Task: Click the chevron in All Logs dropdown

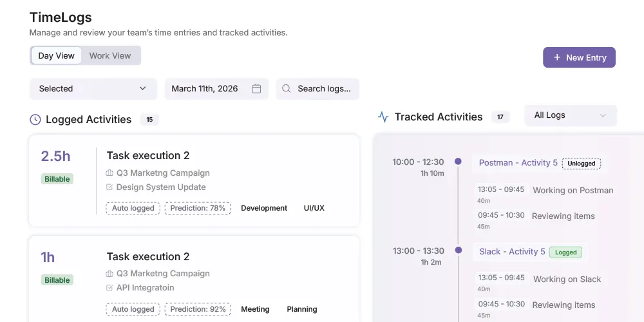Action: pos(603,116)
